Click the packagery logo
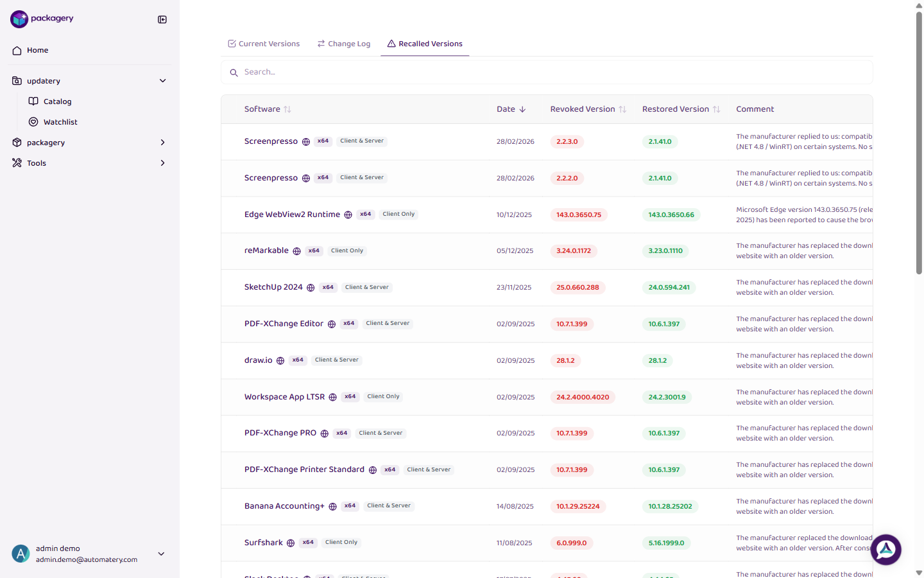This screenshot has width=924, height=578. coord(42,19)
